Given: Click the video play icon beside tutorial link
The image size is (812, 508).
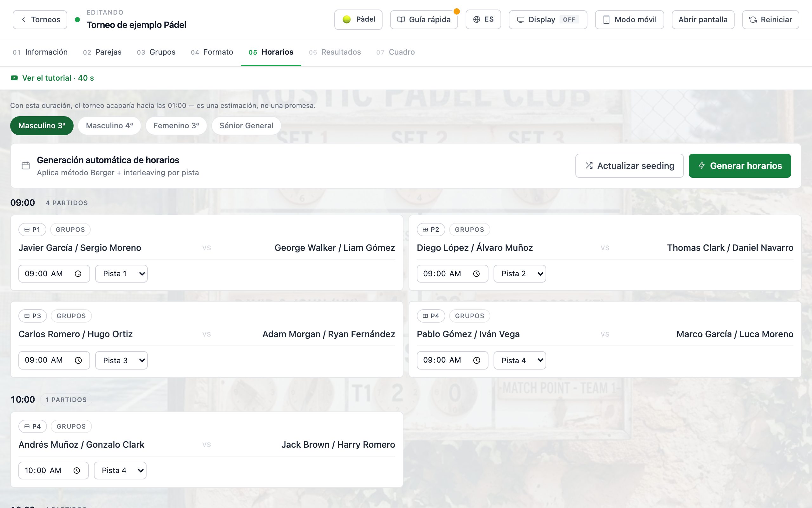Looking at the screenshot, I should tap(14, 78).
